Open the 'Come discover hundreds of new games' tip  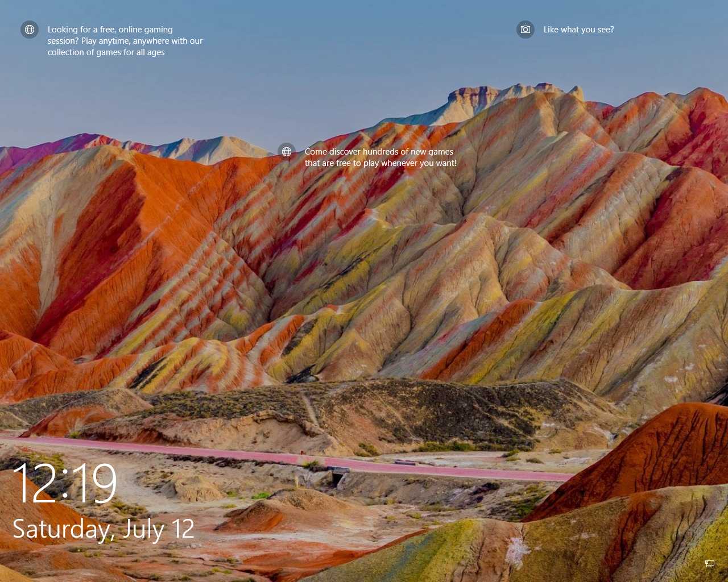pos(380,157)
